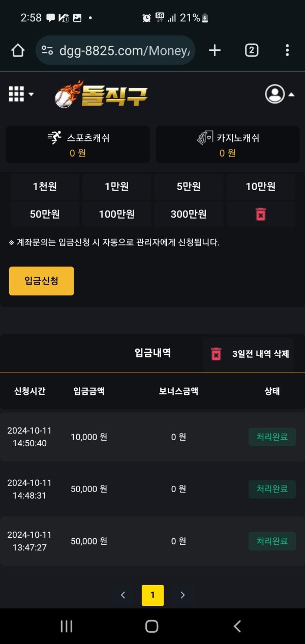
Task: Open the 스포츠캐쉬 balance panel
Action: 78,145
